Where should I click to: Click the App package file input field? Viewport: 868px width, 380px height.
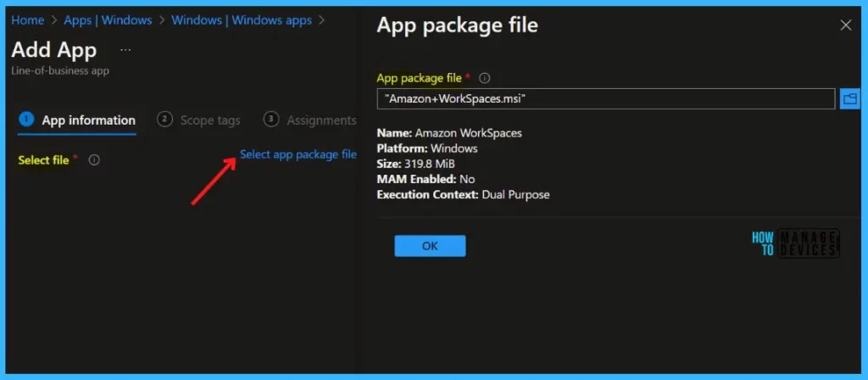[606, 98]
